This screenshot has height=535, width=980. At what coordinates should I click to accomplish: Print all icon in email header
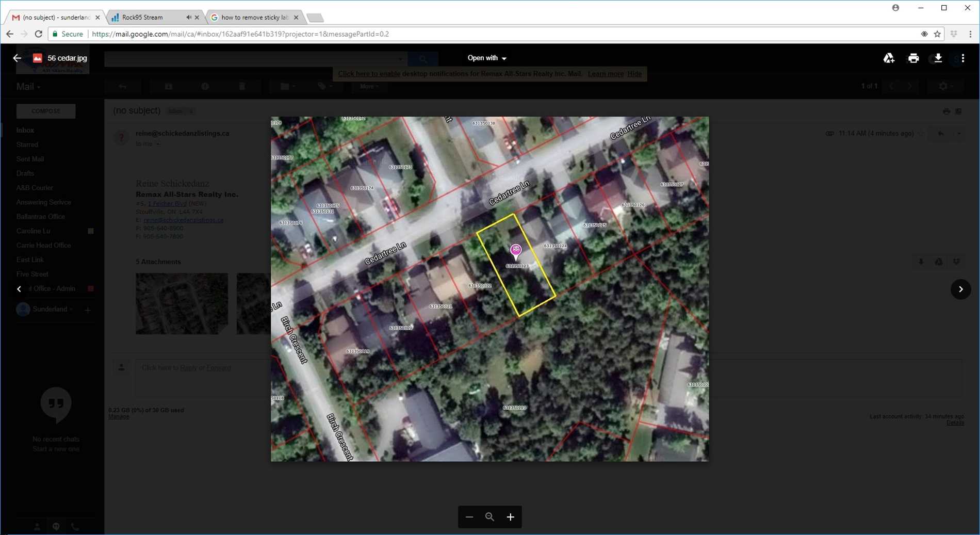[x=946, y=111]
